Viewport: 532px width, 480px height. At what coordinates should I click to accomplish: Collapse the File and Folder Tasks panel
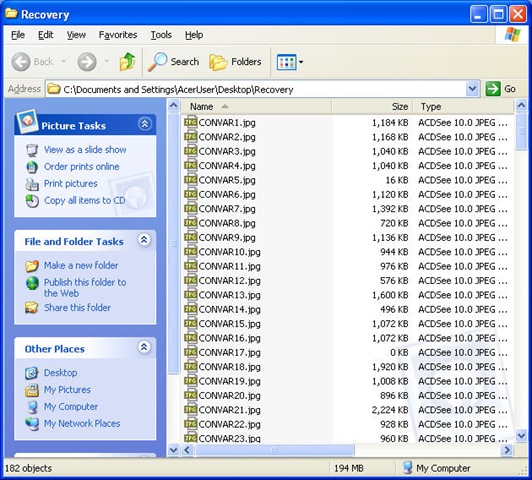point(144,240)
